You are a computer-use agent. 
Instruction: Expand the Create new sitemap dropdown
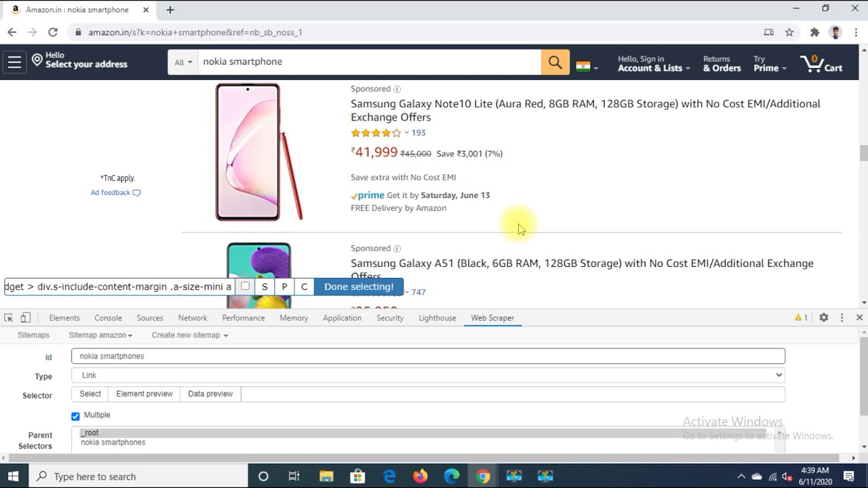[190, 335]
